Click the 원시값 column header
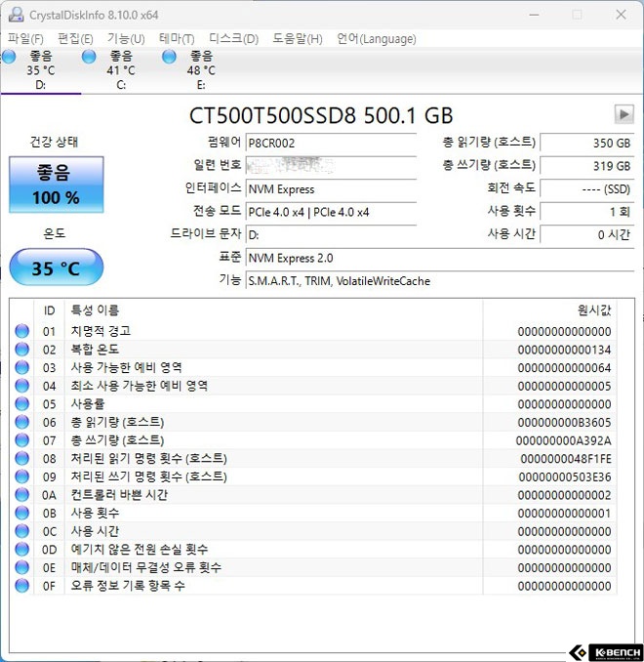 pyautogui.click(x=550, y=310)
